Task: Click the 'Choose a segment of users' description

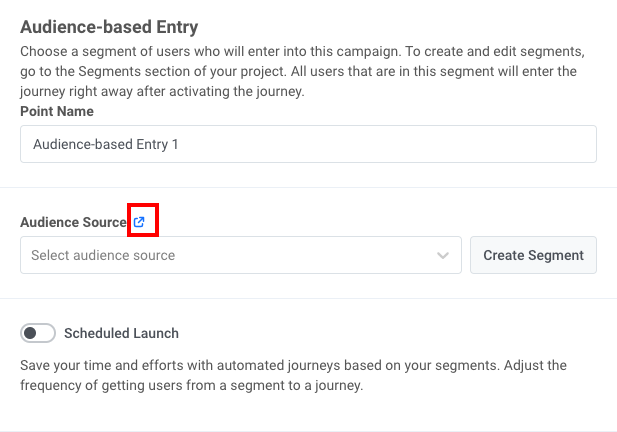Action: pos(150,49)
